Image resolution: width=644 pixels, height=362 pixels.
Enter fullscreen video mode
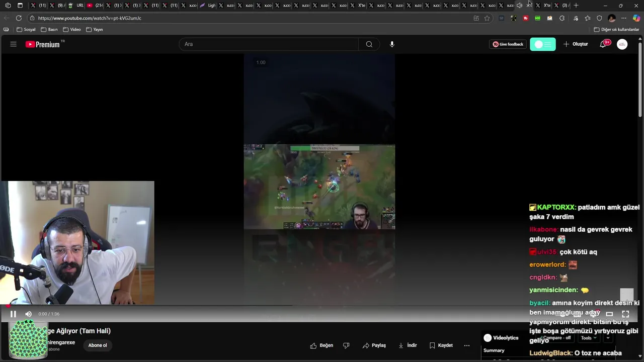coord(625,314)
